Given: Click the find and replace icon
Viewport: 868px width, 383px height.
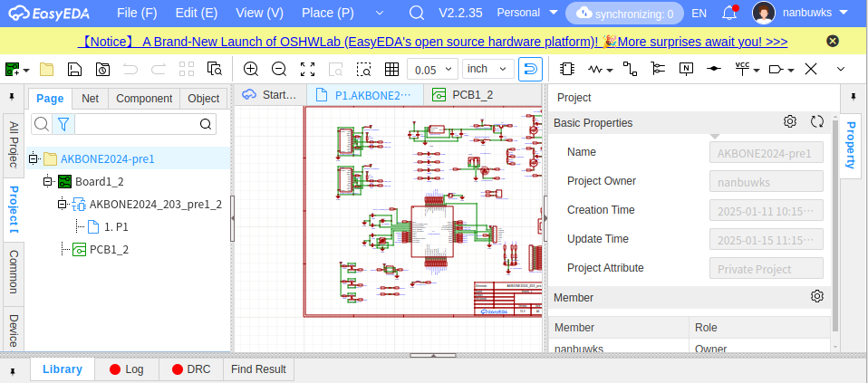Looking at the screenshot, I should [214, 69].
